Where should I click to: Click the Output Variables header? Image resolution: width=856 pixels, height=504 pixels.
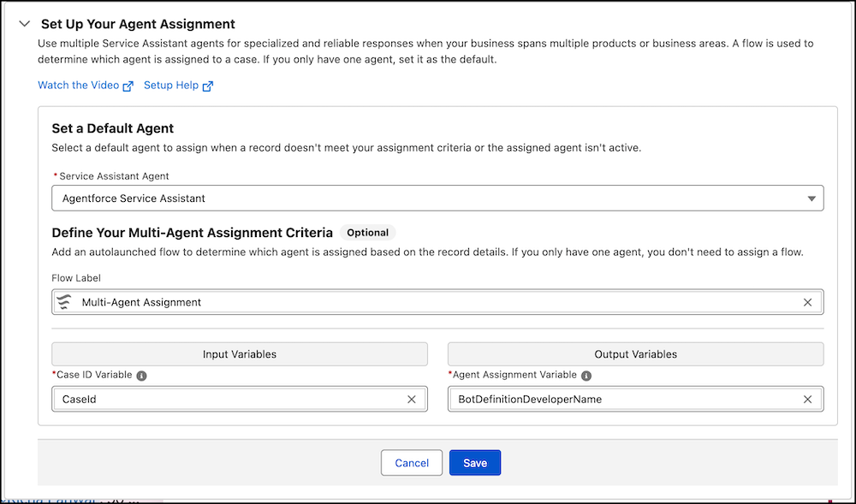635,354
